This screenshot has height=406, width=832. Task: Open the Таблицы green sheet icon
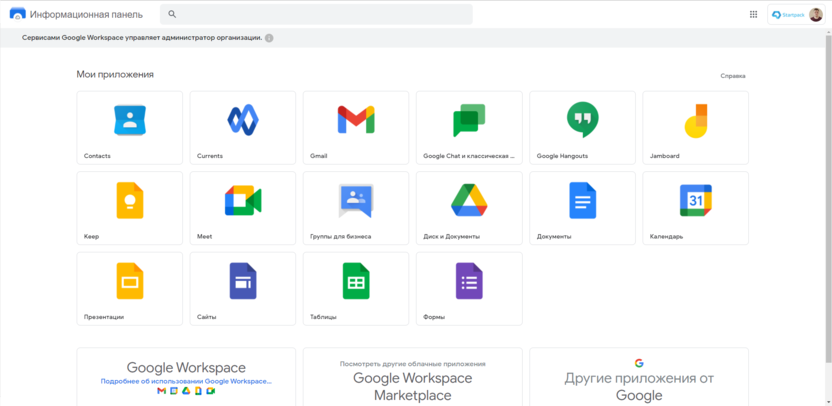tap(356, 281)
